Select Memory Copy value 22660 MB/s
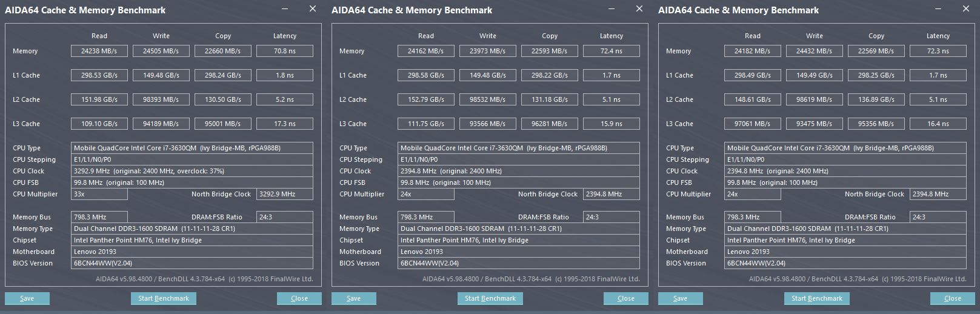This screenshot has width=980, height=314. 223,51
